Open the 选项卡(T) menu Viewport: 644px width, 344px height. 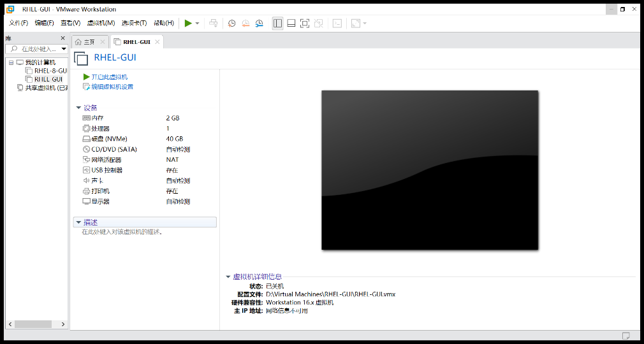click(x=134, y=23)
